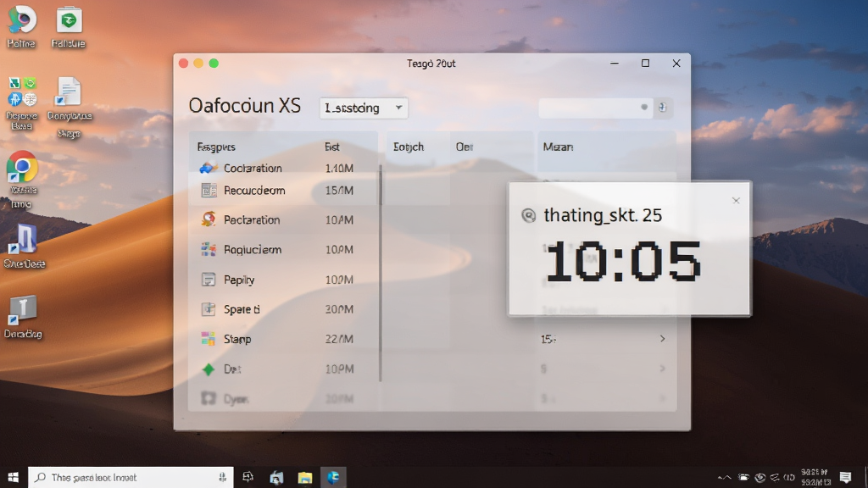The height and width of the screenshot is (488, 868).
Task: Click the Cocłaratiom row icon
Action: pyautogui.click(x=209, y=168)
